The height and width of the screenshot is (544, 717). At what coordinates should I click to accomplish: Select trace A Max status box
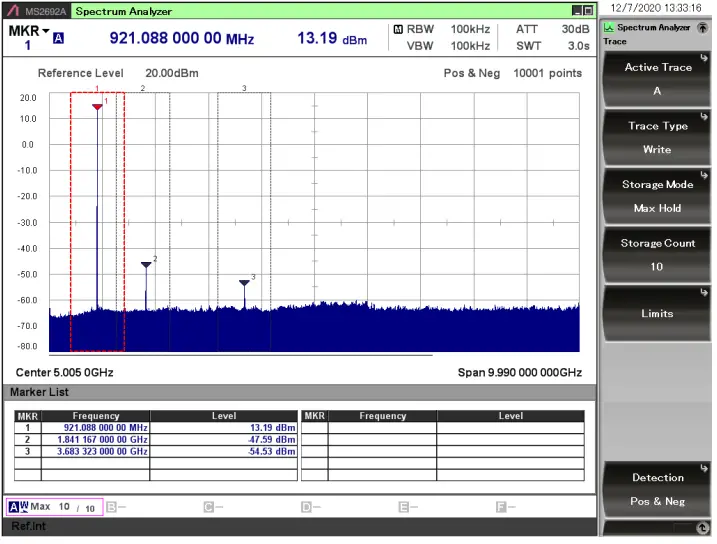click(54, 507)
